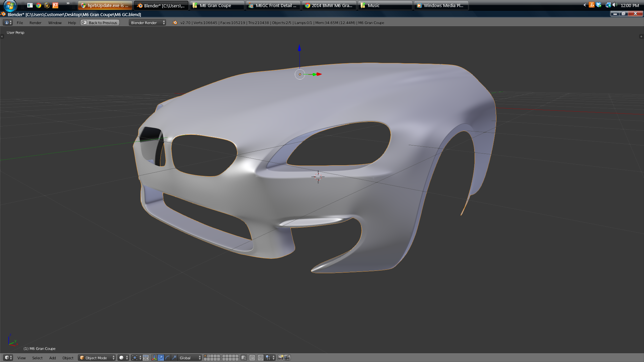
Task: Open the viewport shading selector
Action: click(x=123, y=358)
